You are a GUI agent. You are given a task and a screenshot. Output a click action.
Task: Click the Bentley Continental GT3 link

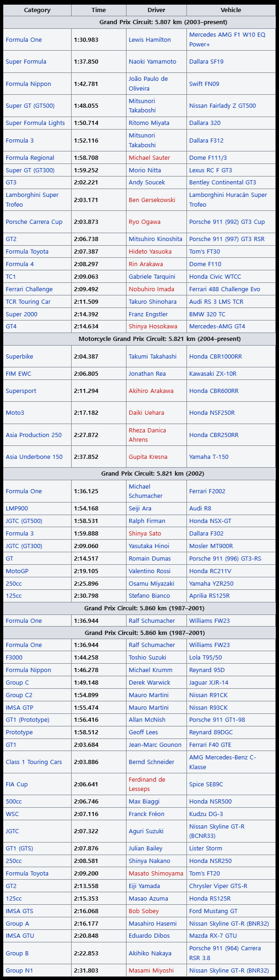pos(223,183)
